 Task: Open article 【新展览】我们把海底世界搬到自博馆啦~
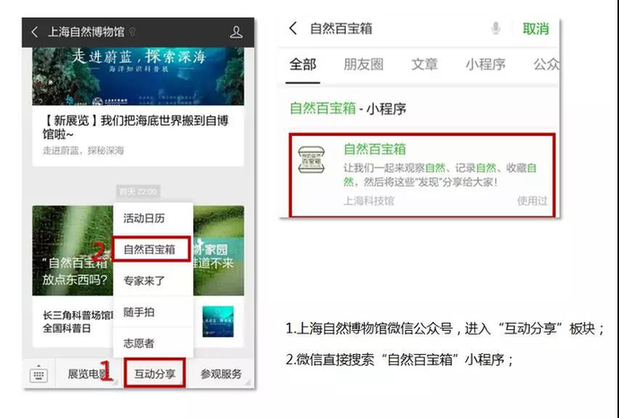135,127
